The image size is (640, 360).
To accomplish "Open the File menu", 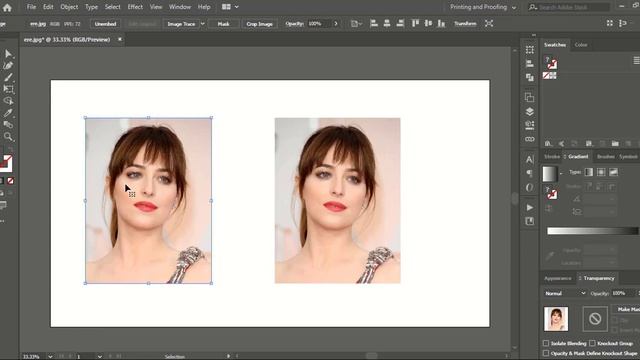I will [31, 7].
